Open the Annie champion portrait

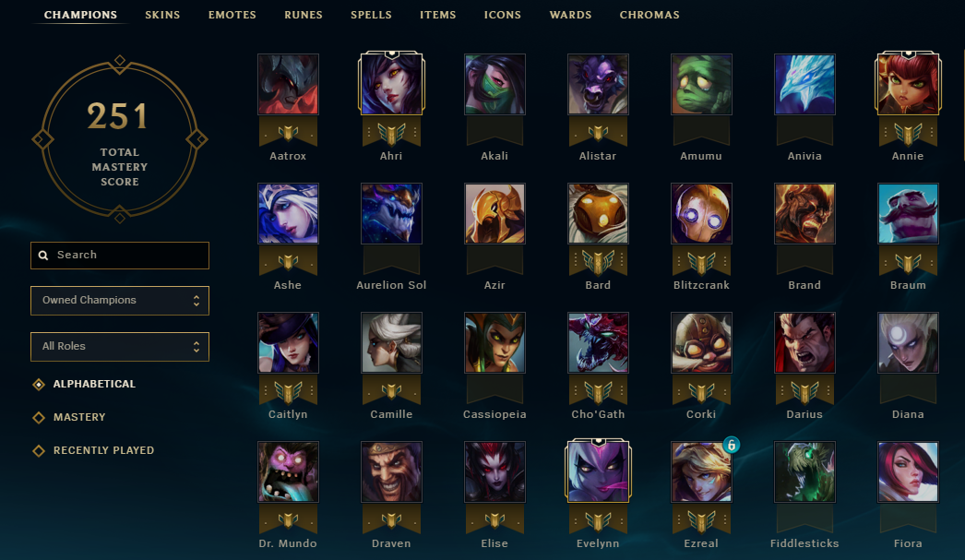[x=908, y=84]
